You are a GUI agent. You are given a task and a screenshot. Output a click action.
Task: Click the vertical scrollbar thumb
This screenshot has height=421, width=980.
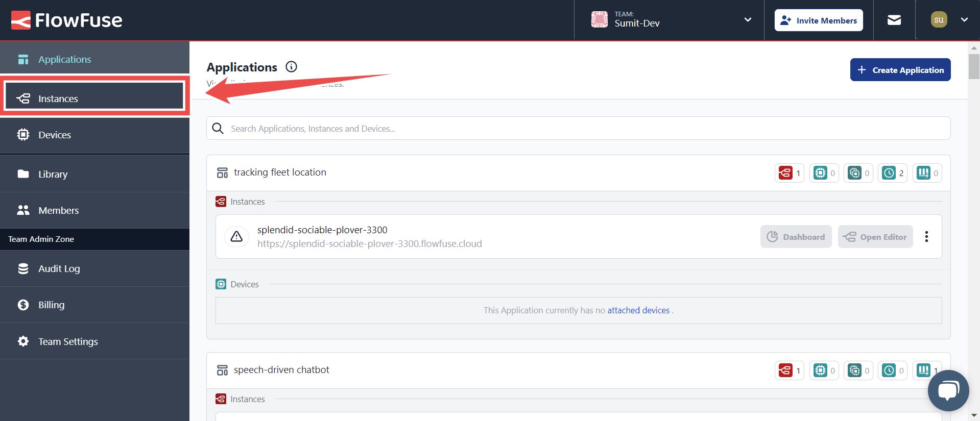point(974,66)
